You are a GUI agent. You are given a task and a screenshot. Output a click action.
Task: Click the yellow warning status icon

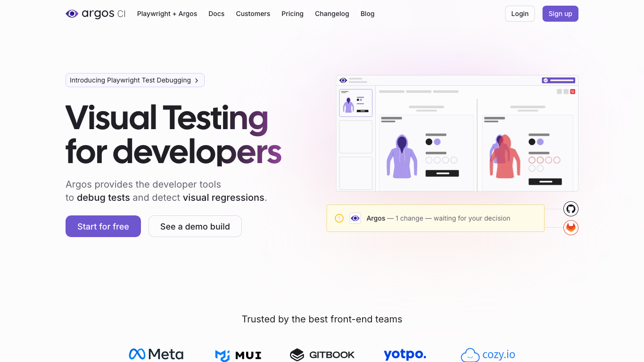pyautogui.click(x=339, y=218)
